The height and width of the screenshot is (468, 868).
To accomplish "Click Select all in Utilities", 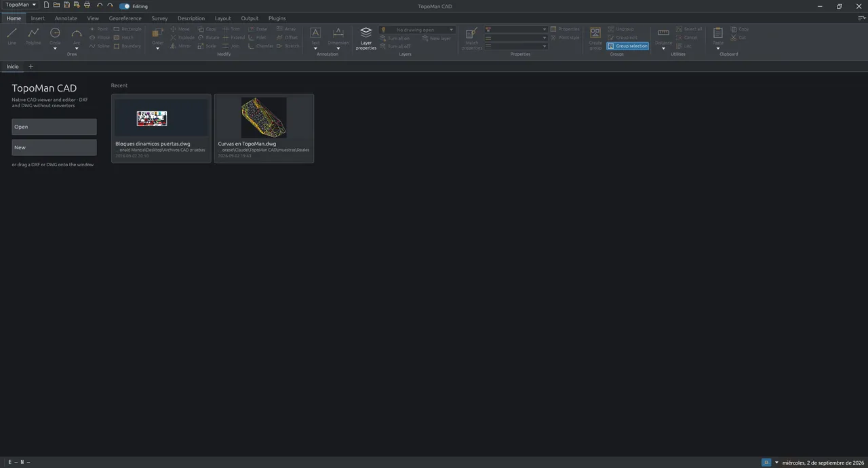I will [689, 29].
